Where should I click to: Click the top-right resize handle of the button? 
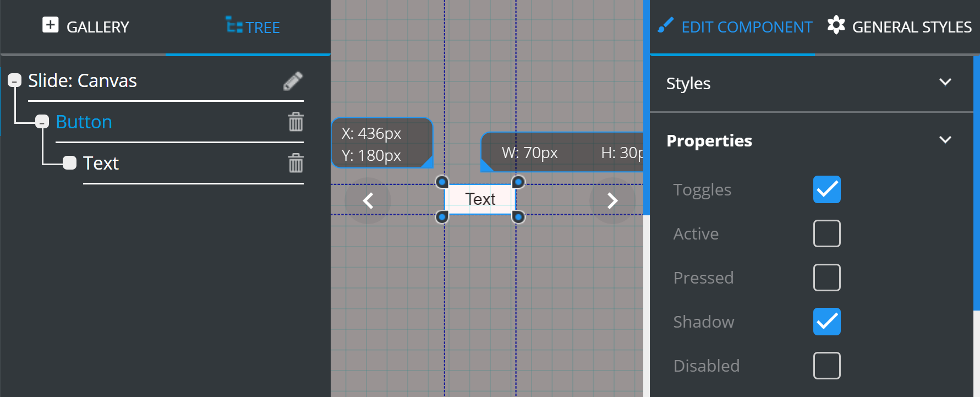[x=518, y=182]
